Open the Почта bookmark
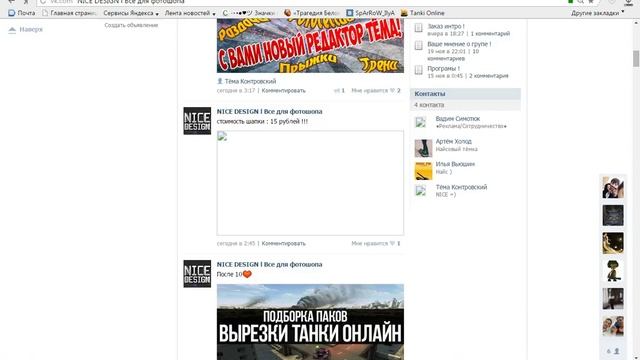Screen dimensions: 640x360 (x=22, y=13)
